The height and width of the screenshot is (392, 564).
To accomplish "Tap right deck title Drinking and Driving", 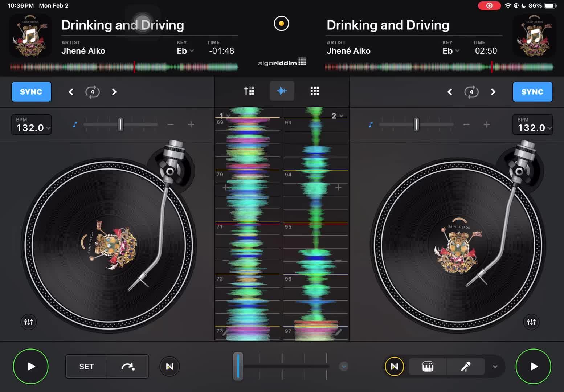I will tap(388, 25).
